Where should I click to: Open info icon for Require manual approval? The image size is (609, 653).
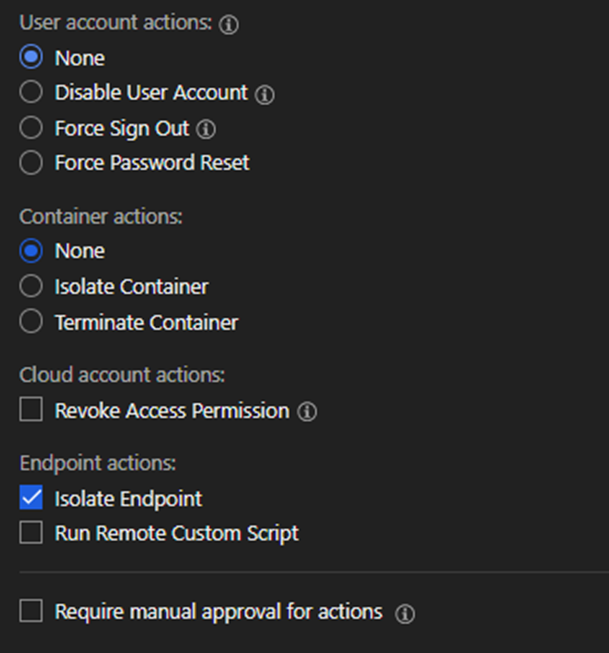click(x=404, y=613)
